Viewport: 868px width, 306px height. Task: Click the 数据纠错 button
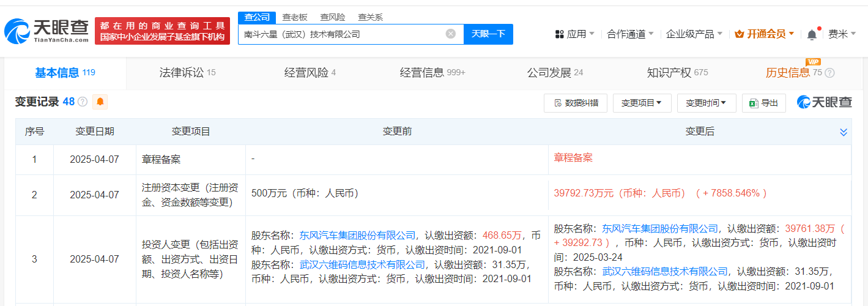576,103
